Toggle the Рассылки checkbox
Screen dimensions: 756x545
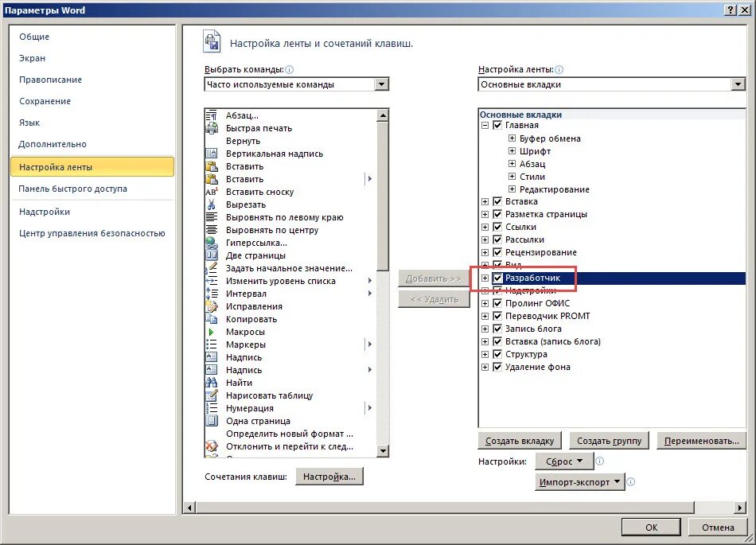[x=497, y=239]
